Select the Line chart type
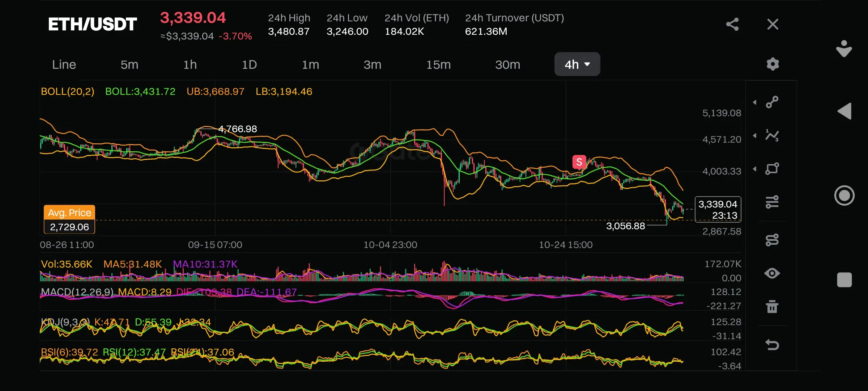The image size is (868, 391). (x=64, y=64)
